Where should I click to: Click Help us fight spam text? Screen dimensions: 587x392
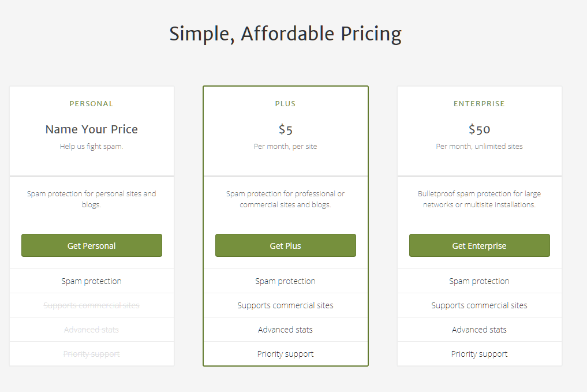click(91, 147)
